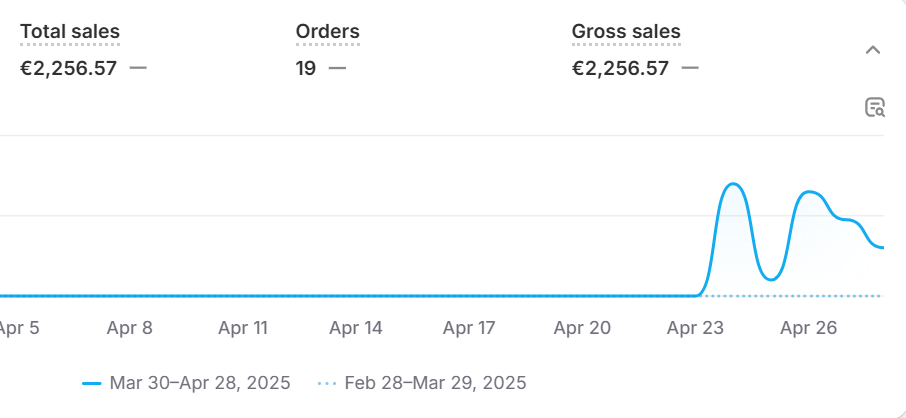Toggle the Feb 28–Mar 29, 2025 series
Viewport: 906px width, 418px height.
(436, 383)
